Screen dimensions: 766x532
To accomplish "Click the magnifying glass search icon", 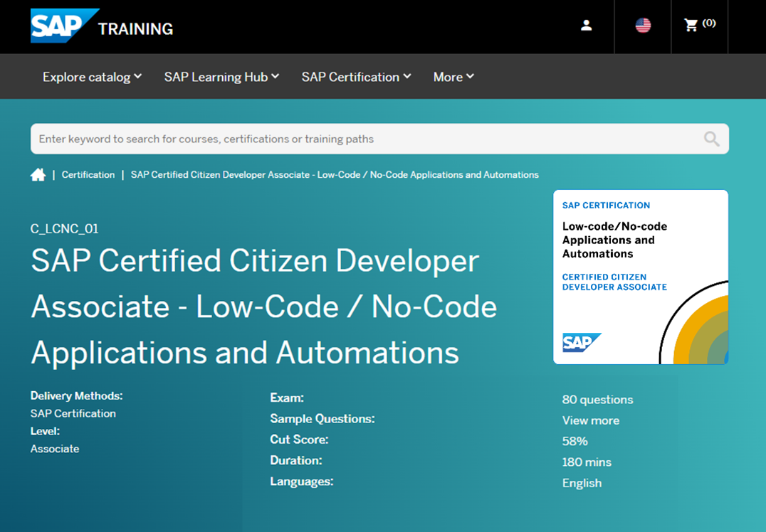I will click(x=711, y=139).
